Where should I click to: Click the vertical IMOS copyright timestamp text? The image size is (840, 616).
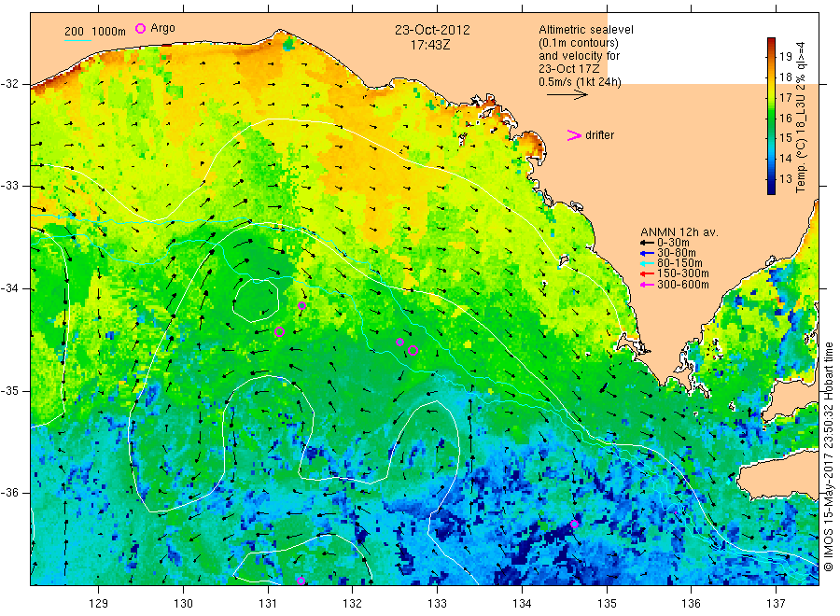coord(829,456)
